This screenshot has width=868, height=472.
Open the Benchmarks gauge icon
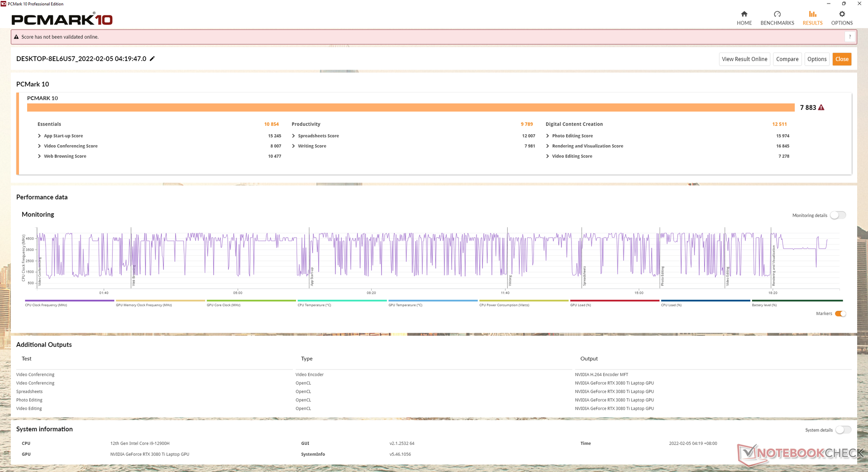coord(777,14)
